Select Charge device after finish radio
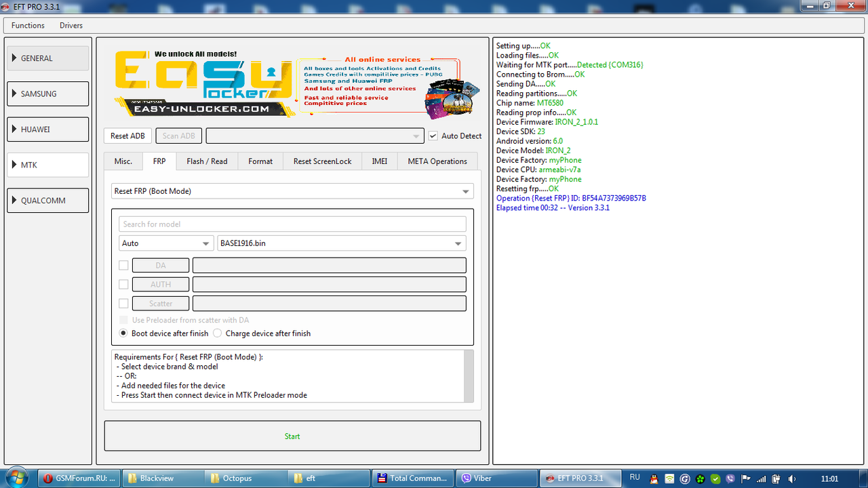Viewport: 868px width, 488px height. click(x=218, y=333)
